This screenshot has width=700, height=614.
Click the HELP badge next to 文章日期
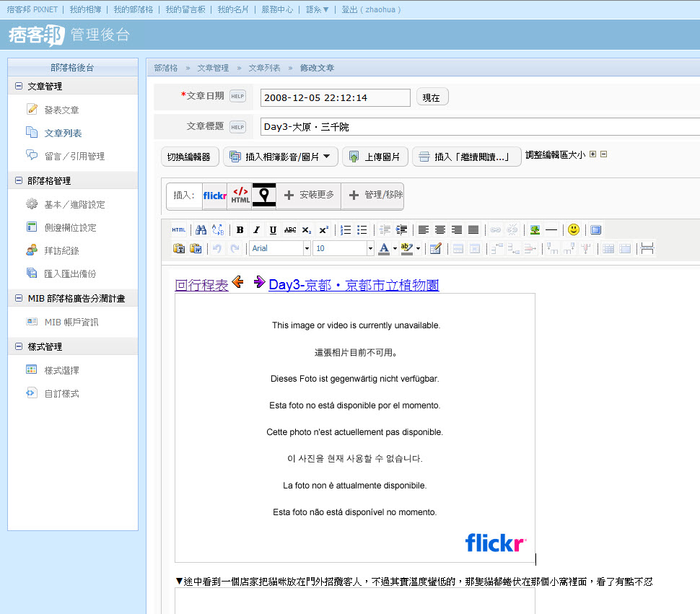click(x=237, y=96)
